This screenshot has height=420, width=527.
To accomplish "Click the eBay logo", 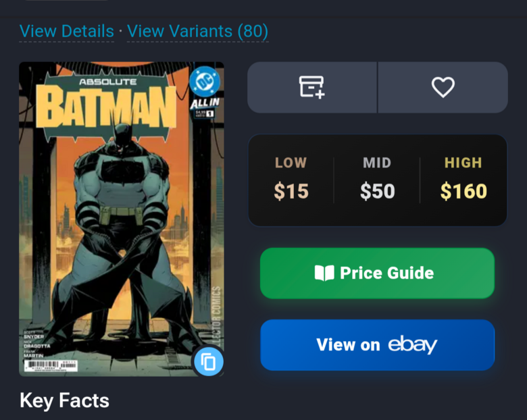I will [x=412, y=344].
